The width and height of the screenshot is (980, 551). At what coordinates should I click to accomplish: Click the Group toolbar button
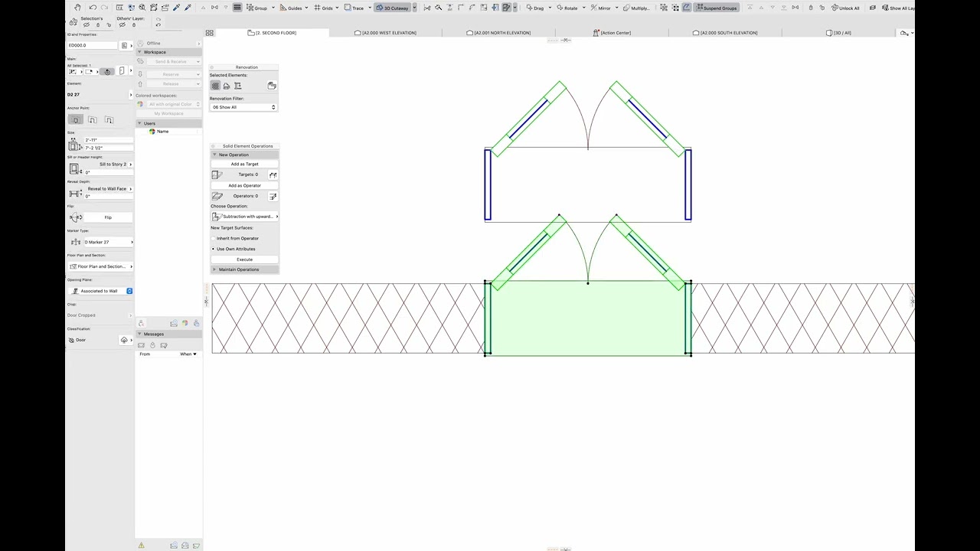pyautogui.click(x=257, y=8)
